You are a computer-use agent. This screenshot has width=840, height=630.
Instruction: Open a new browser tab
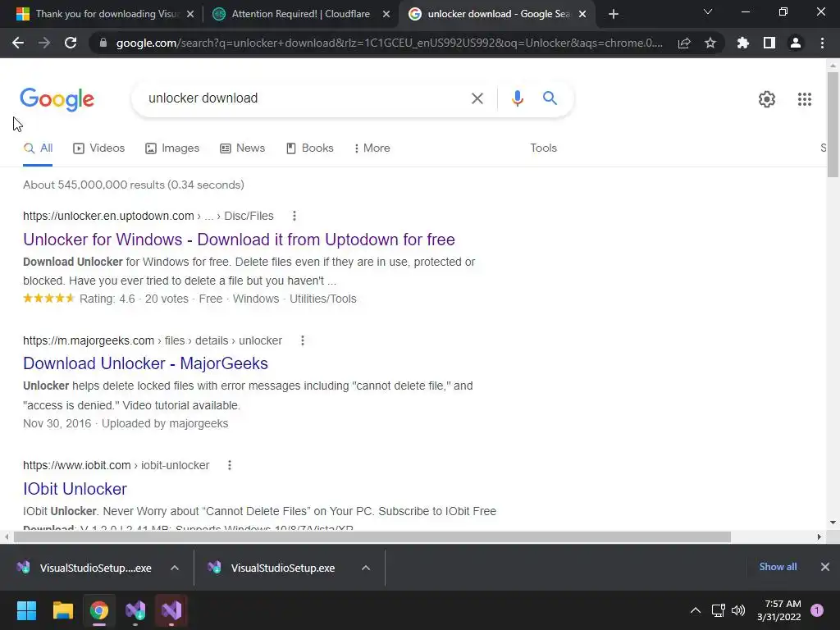(614, 15)
